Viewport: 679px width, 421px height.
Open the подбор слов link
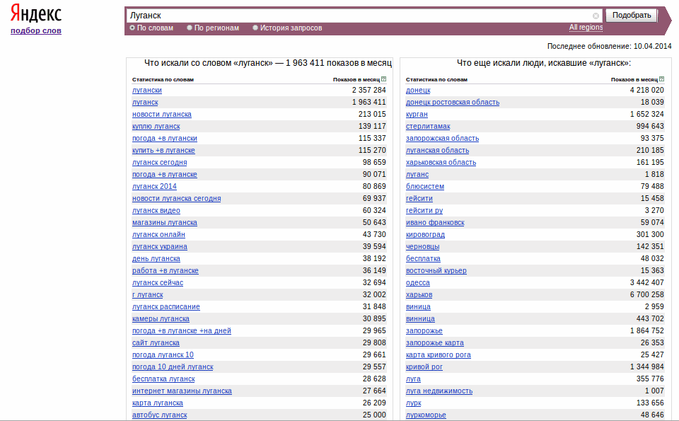36,31
